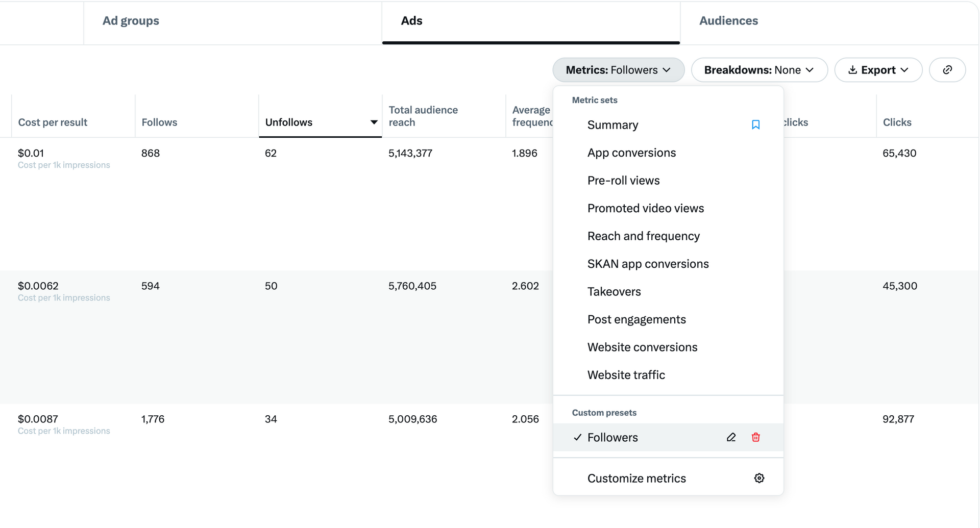The width and height of the screenshot is (980, 528).
Task: Edit the Followers custom preset
Action: [x=731, y=437]
